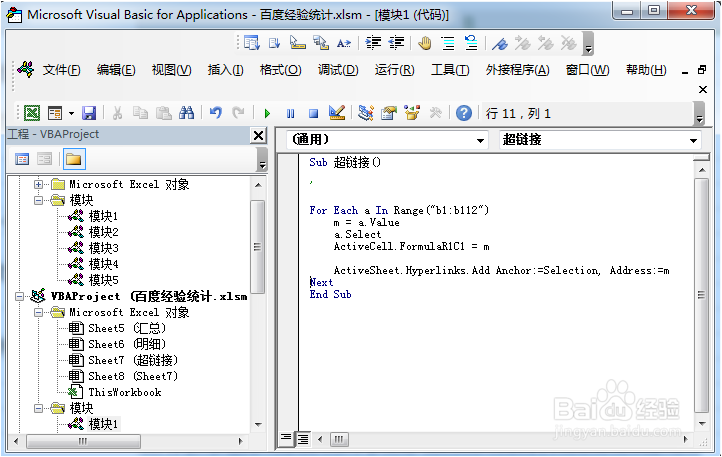The height and width of the screenshot is (457, 722).
Task: Open Project Explorer from the toolbar icon
Action: click(366, 113)
